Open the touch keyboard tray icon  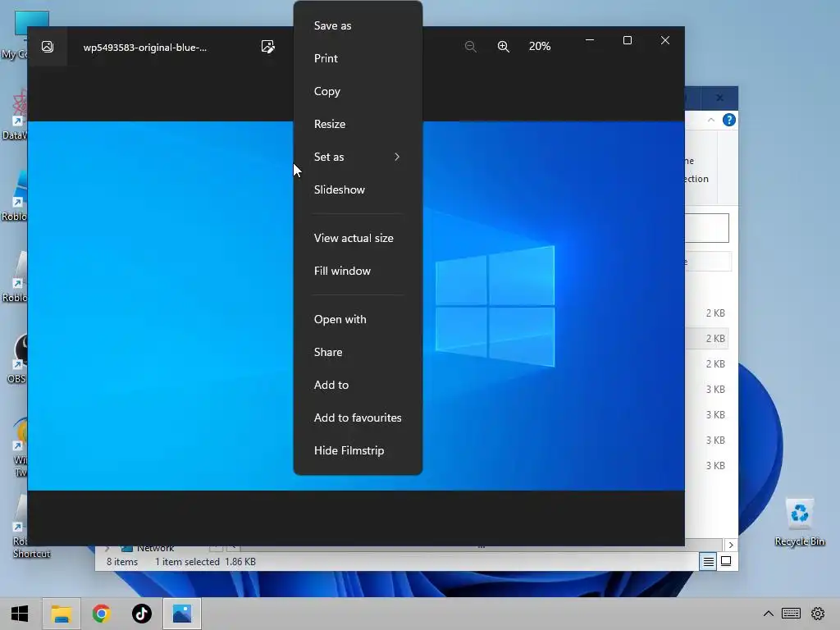tap(792, 614)
